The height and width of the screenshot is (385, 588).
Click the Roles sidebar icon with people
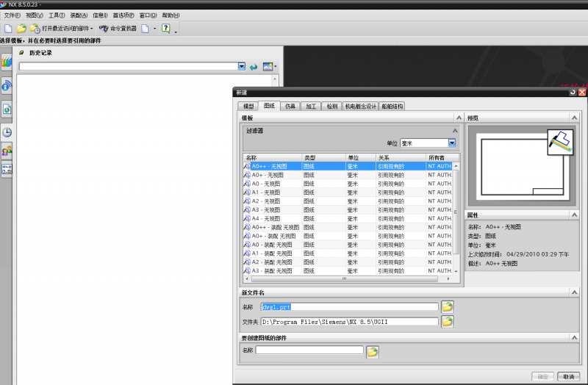click(x=7, y=151)
